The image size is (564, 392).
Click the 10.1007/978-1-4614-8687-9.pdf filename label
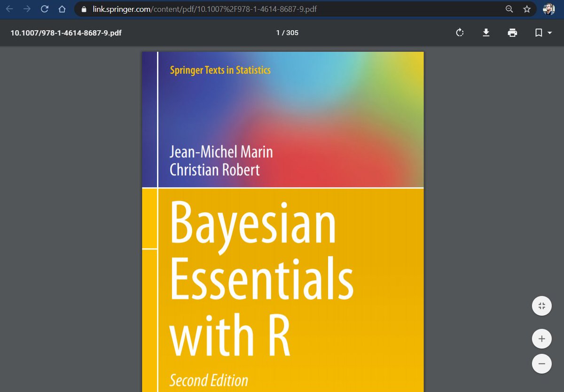click(x=66, y=33)
